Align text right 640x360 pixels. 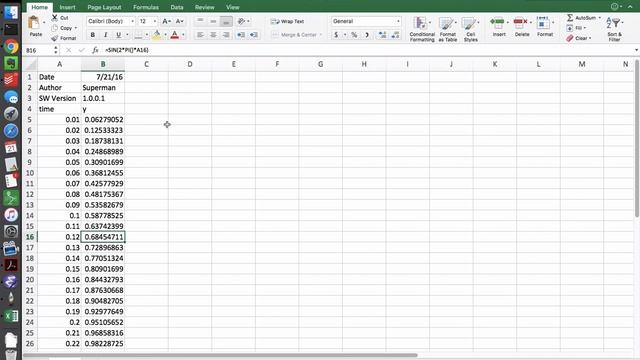tap(226, 35)
